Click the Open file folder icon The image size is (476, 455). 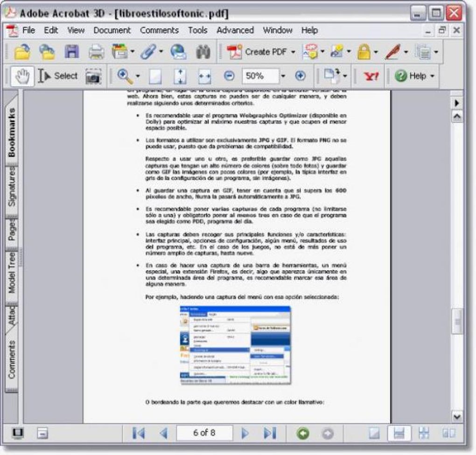pos(22,52)
